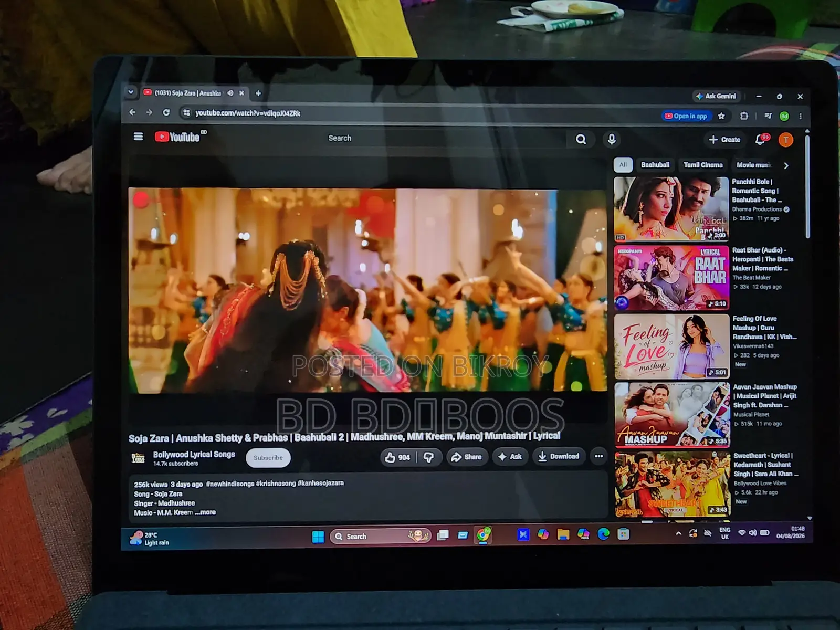
Task: Open the weather widget showing Light rain
Action: tap(150, 538)
